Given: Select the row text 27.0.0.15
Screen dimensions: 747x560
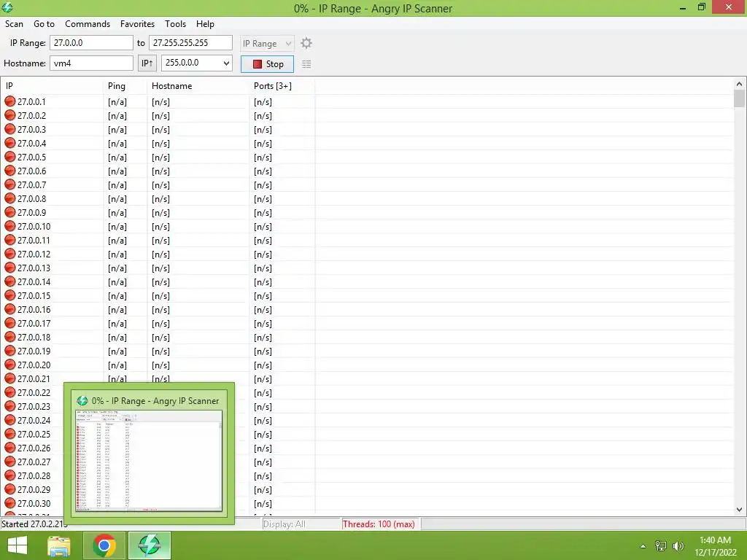Looking at the screenshot, I should click(34, 296).
